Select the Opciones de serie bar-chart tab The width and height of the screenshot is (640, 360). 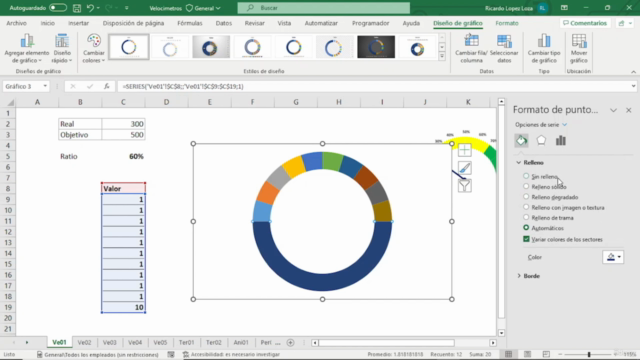click(x=560, y=140)
